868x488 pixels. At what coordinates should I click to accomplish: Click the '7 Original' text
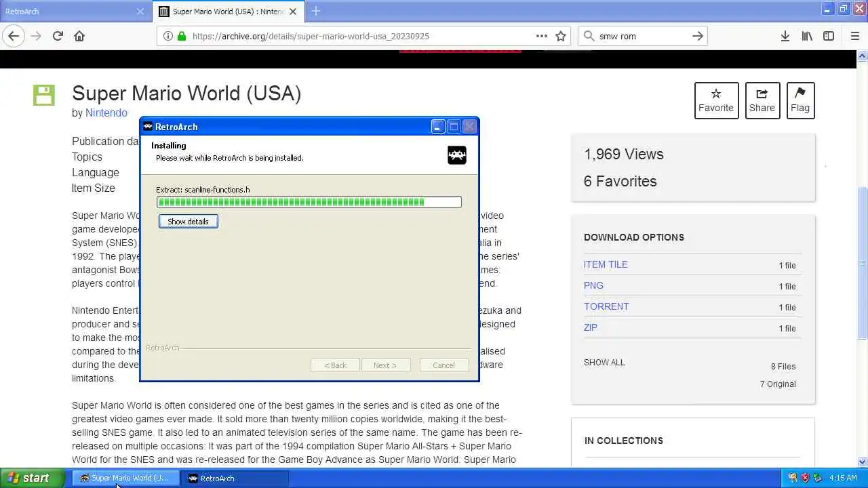click(778, 384)
